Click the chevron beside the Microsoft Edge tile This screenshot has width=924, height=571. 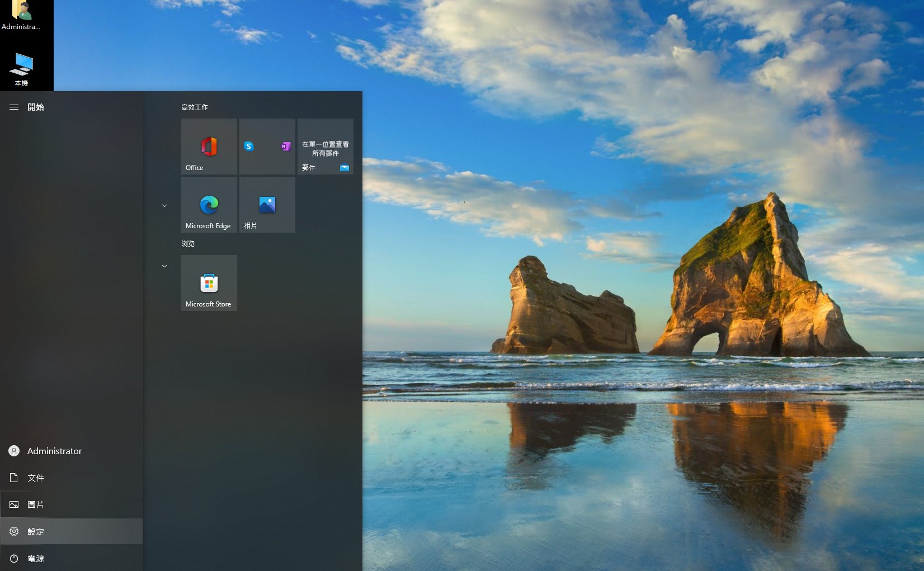click(x=164, y=206)
